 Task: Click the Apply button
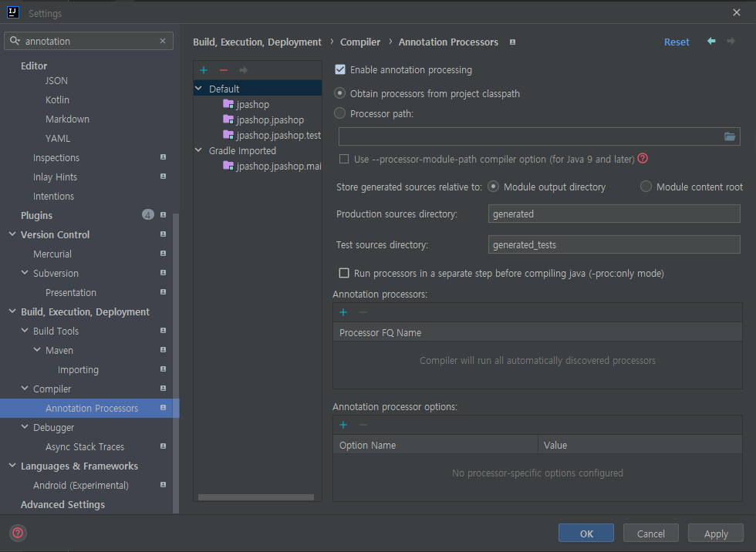click(715, 533)
